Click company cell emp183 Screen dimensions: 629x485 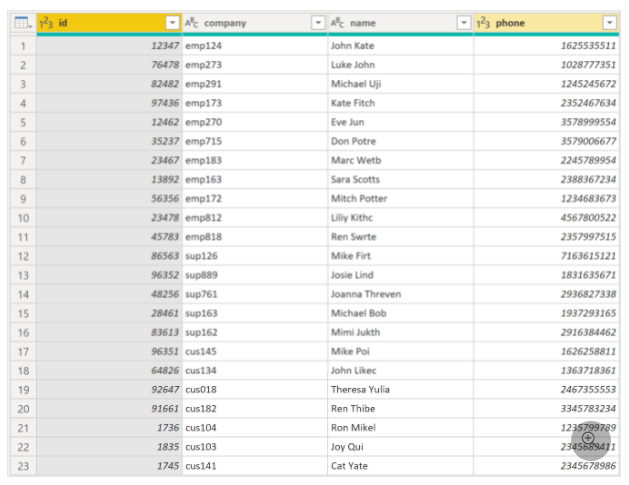coord(255,160)
